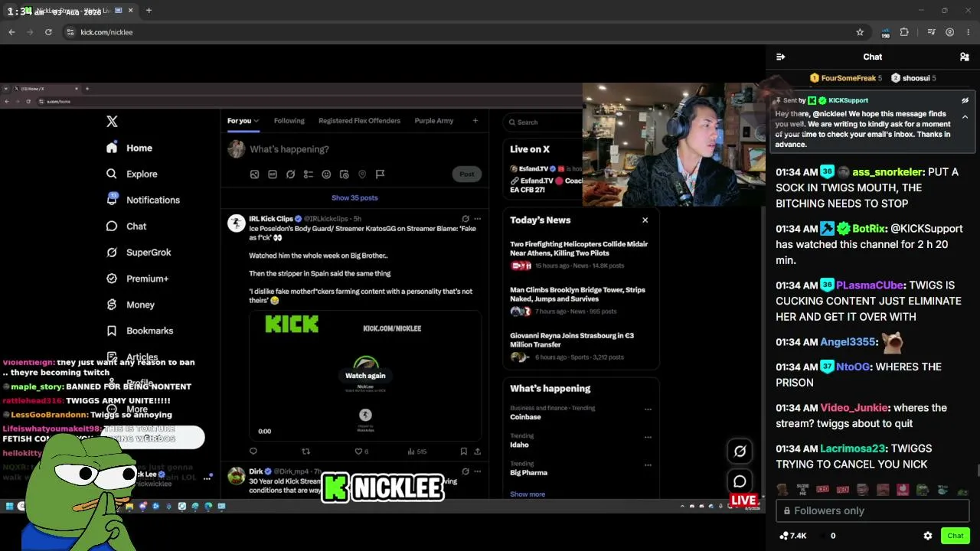Image resolution: width=980 pixels, height=551 pixels.
Task: Reload the page in browser toolbar
Action: coord(48,32)
